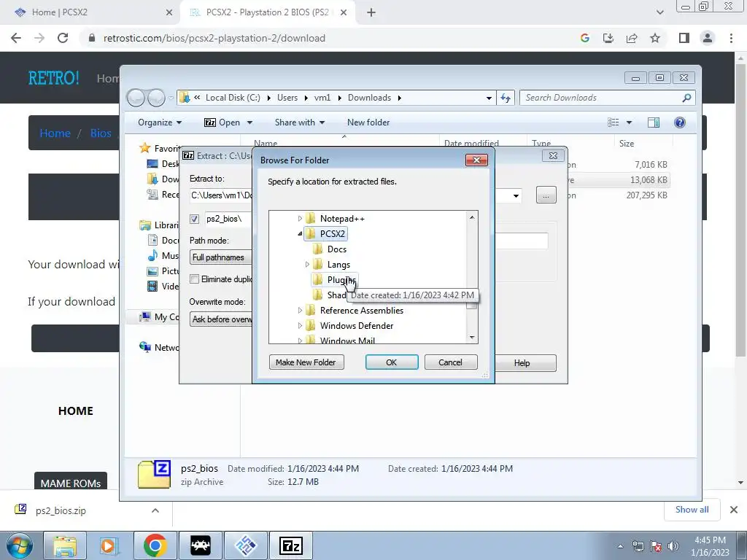Open the Organize menu in Explorer
747x560 pixels.
point(160,122)
